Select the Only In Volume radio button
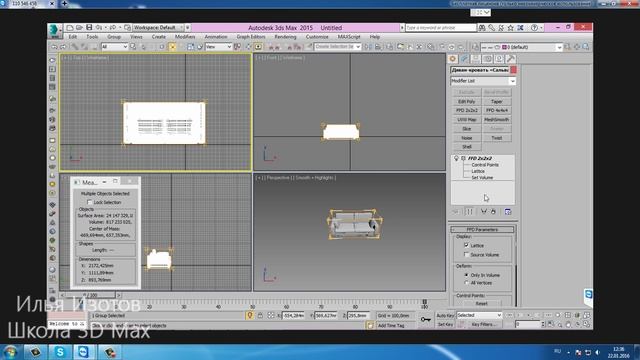Screen dimensions: 640x360 pos(467,275)
